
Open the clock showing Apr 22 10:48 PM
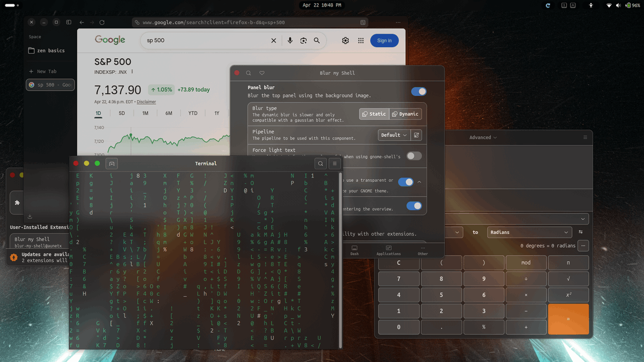[x=322, y=5]
